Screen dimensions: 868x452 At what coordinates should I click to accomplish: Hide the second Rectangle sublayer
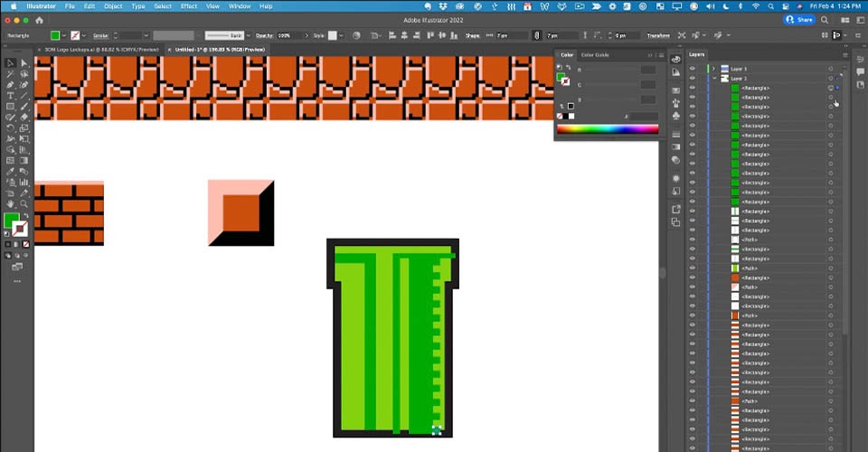click(692, 98)
